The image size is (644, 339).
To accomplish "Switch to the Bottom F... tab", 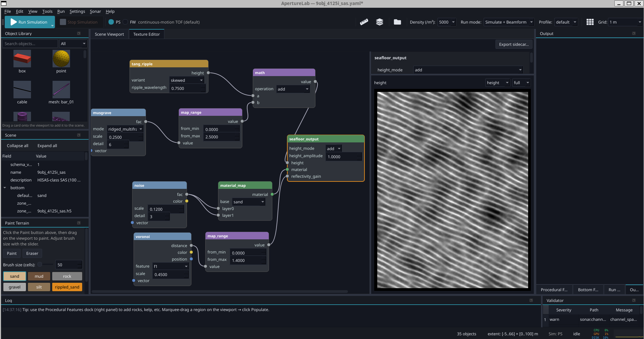I will [x=588, y=290].
